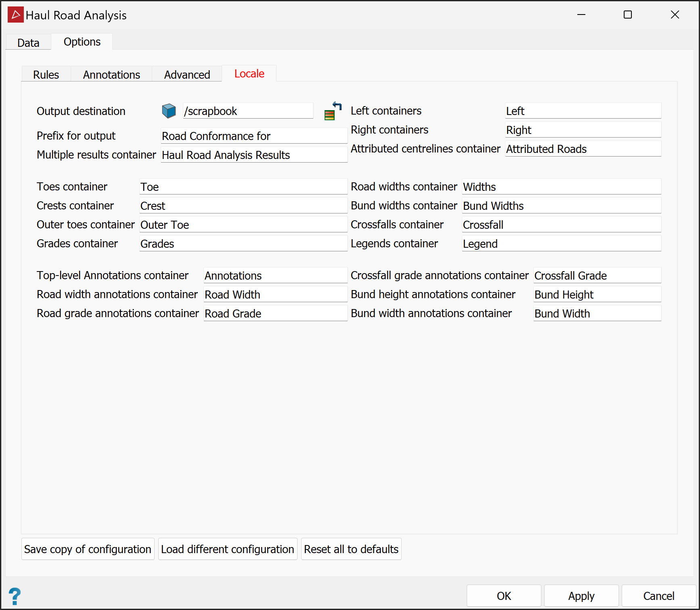Edit the Bund widths container field
Image resolution: width=700 pixels, height=610 pixels.
(x=561, y=206)
